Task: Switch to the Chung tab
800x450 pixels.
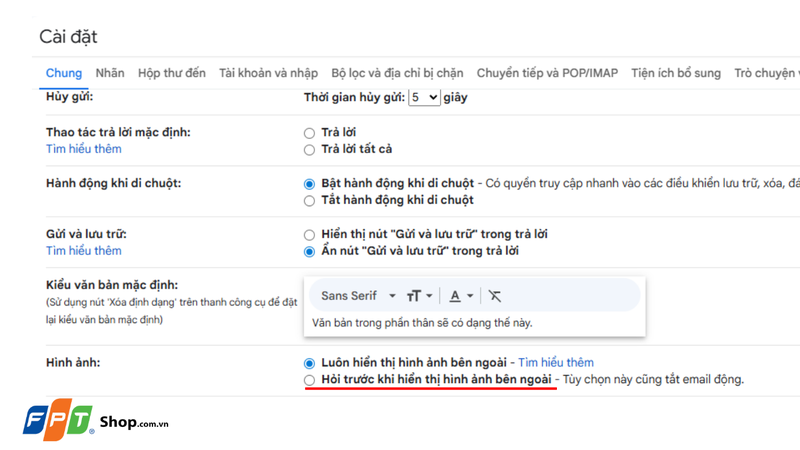Action: [64, 73]
